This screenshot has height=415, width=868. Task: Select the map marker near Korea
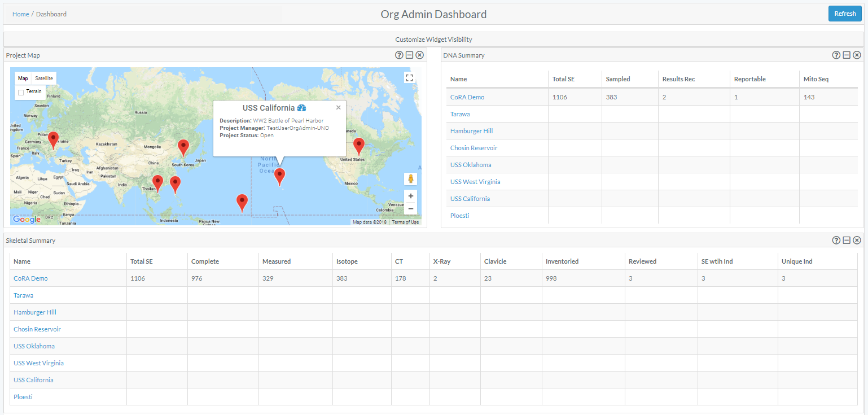(x=183, y=148)
